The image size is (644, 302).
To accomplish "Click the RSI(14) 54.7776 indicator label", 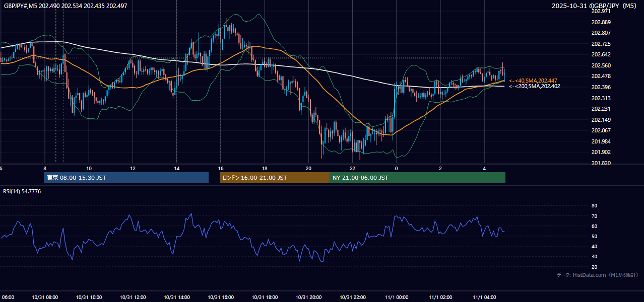I will click(x=22, y=191).
